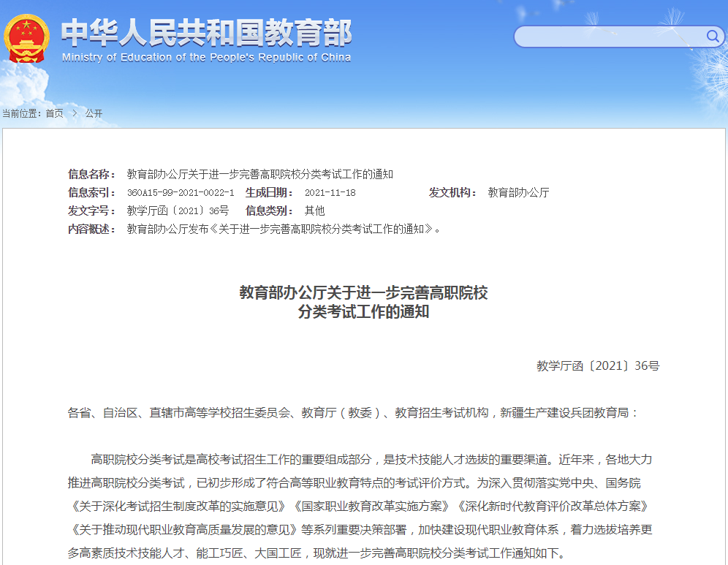Click the salutation line beginning 各省、自治区
Image resolution: width=728 pixels, height=565 pixels.
353,413
